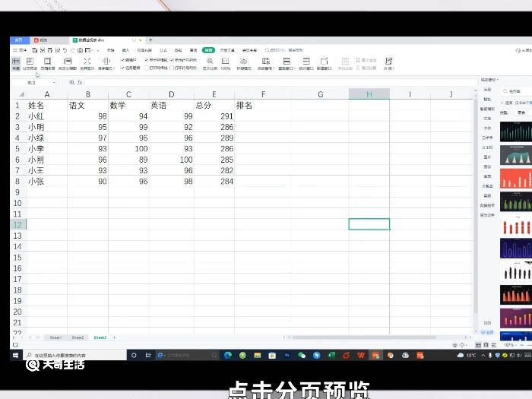This screenshot has height=399, width=532.
Task: Expand the Name Box dropdown arrow
Action: [x=54, y=82]
